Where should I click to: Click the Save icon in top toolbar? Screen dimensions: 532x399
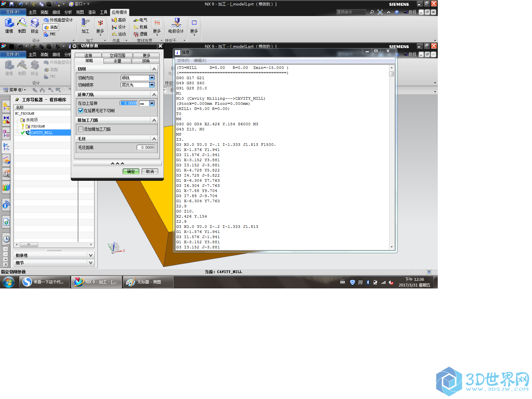click(x=12, y=4)
